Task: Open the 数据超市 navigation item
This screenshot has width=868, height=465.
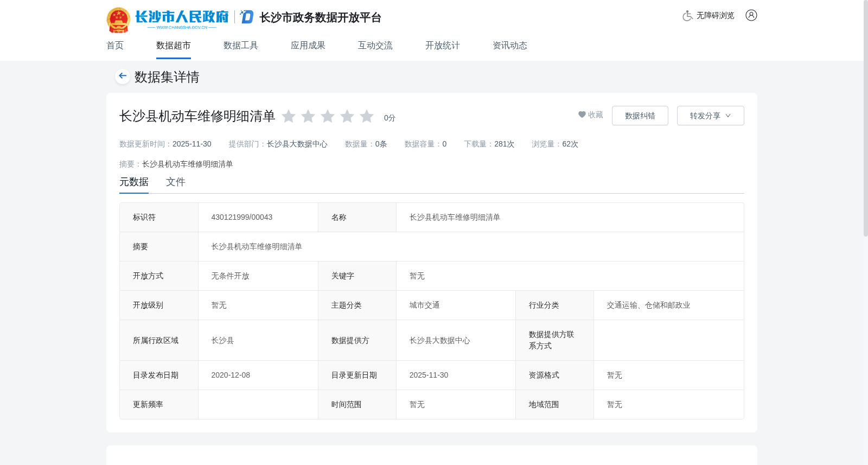Action: click(174, 46)
